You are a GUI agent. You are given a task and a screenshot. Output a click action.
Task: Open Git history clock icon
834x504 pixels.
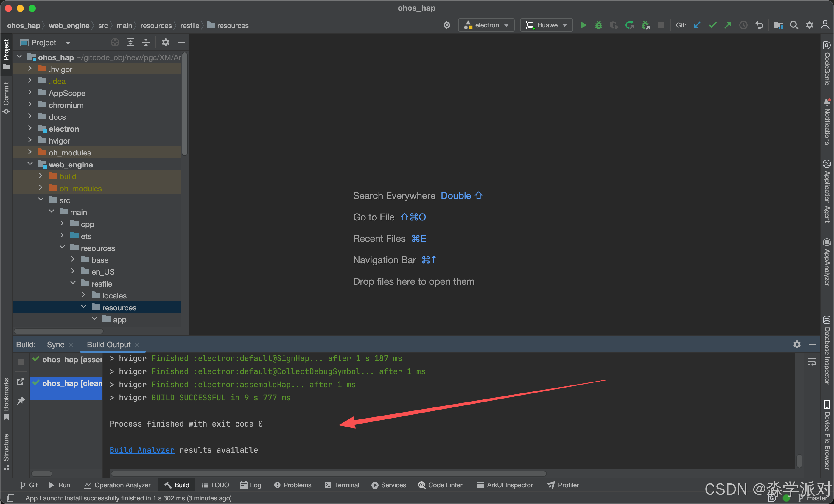(743, 25)
